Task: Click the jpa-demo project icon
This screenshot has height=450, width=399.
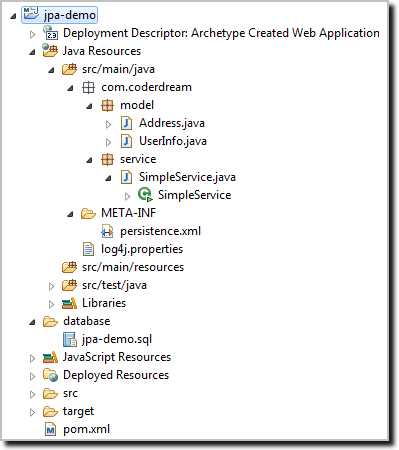Action: click(31, 14)
